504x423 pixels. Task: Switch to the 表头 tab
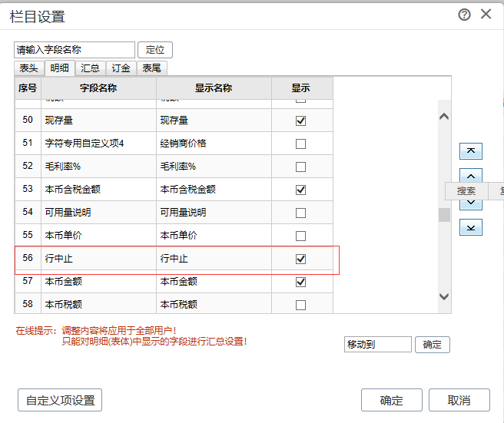29,68
